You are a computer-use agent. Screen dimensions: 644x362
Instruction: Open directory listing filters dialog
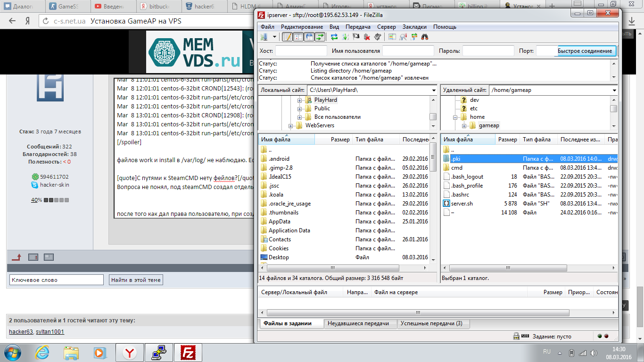tap(392, 37)
